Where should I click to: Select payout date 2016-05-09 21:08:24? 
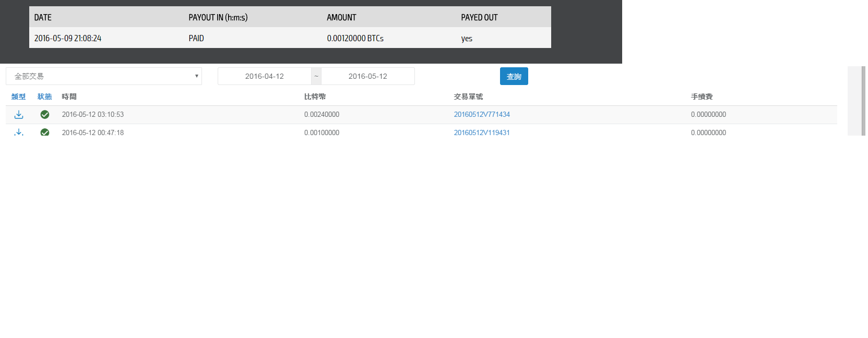[68, 38]
